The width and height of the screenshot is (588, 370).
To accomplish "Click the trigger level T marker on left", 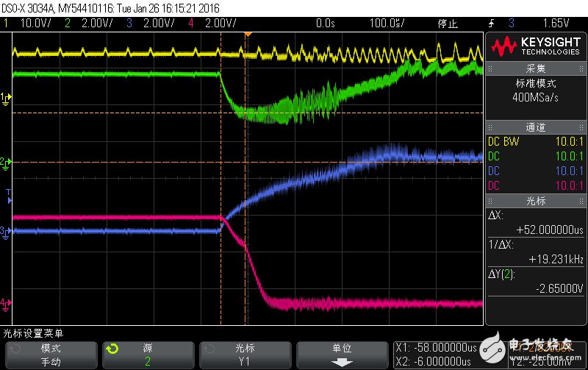I will pyautogui.click(x=8, y=193).
